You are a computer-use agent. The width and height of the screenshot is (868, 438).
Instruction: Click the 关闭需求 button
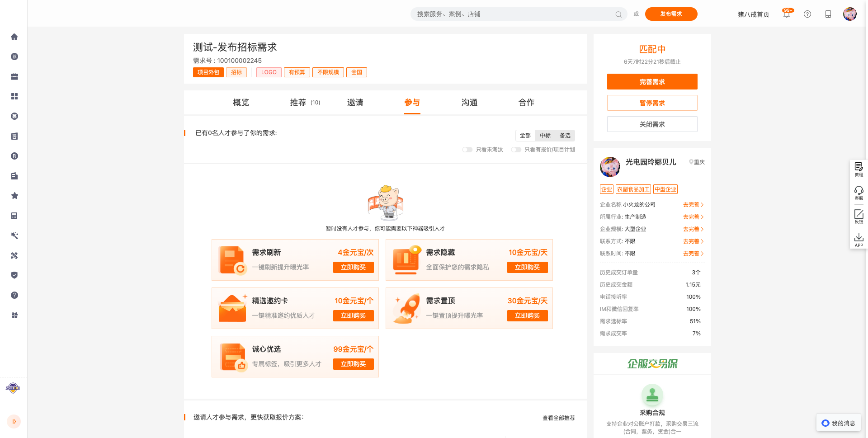tap(652, 124)
